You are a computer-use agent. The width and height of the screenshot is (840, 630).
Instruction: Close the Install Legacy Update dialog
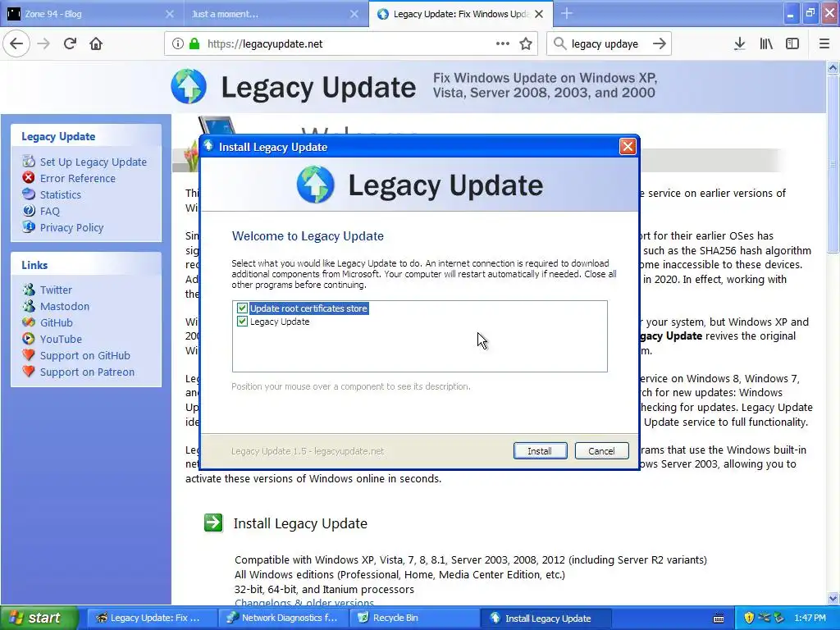tap(628, 147)
